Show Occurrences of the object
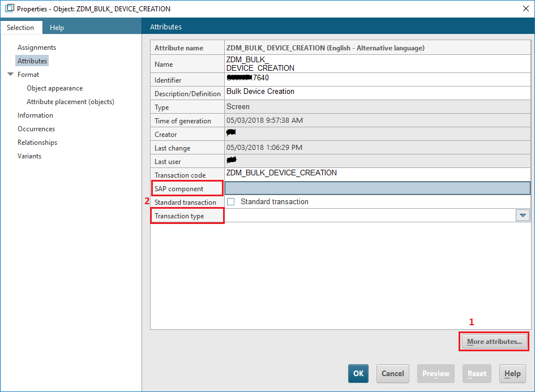Image resolution: width=535 pixels, height=392 pixels. (36, 129)
